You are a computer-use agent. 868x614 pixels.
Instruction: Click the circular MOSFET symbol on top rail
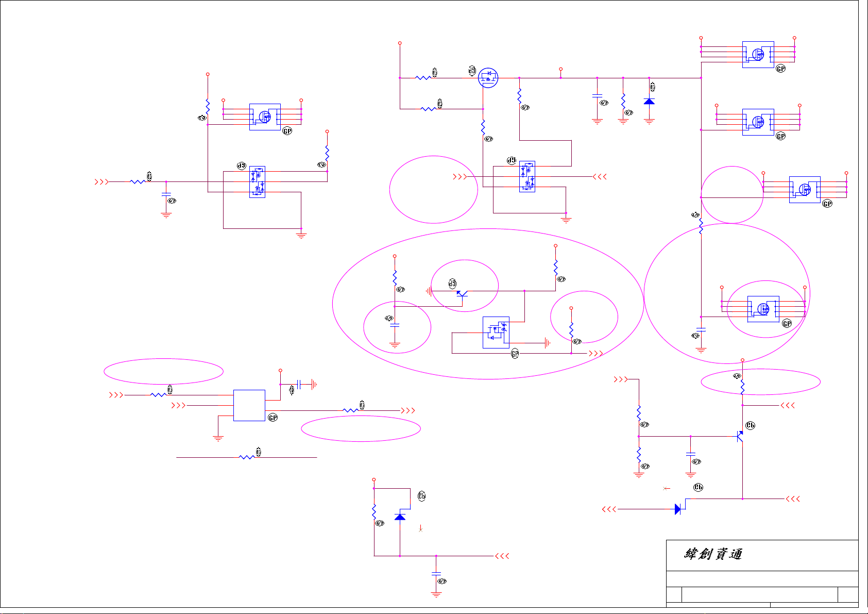tap(488, 78)
